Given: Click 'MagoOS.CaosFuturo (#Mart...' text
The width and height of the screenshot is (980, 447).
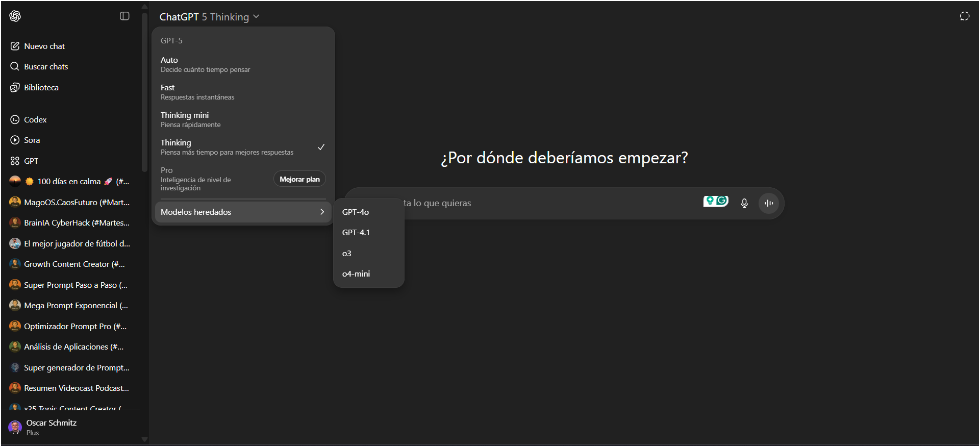Looking at the screenshot, I should [77, 202].
